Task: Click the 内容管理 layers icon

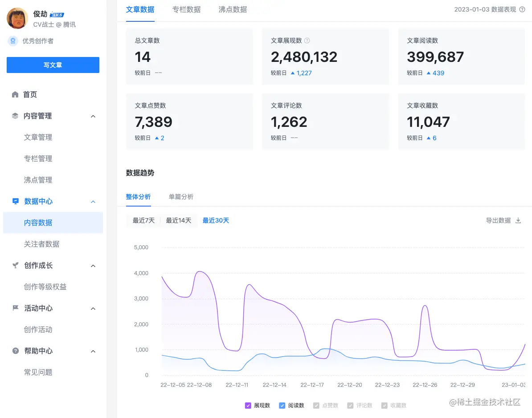Action: (15, 116)
